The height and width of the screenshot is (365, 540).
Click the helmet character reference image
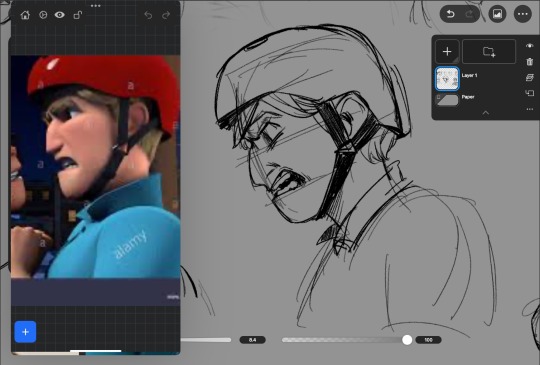95,167
